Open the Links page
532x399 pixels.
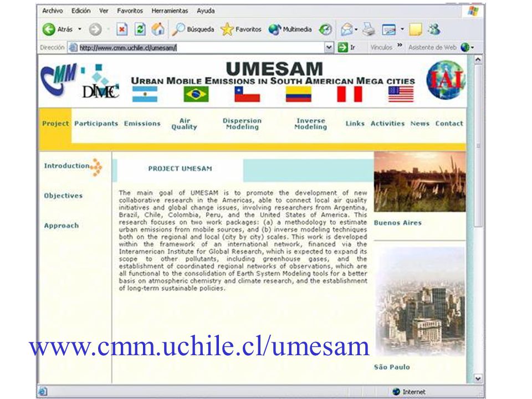(355, 124)
